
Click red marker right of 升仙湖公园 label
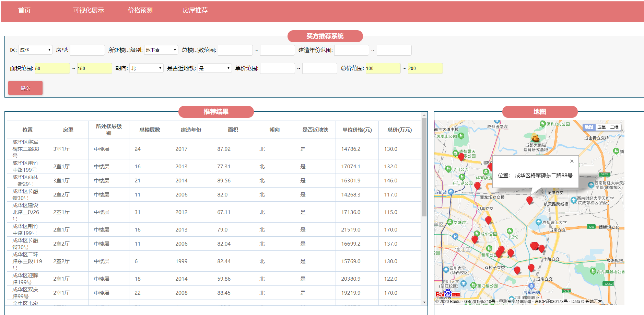pyautogui.click(x=477, y=186)
